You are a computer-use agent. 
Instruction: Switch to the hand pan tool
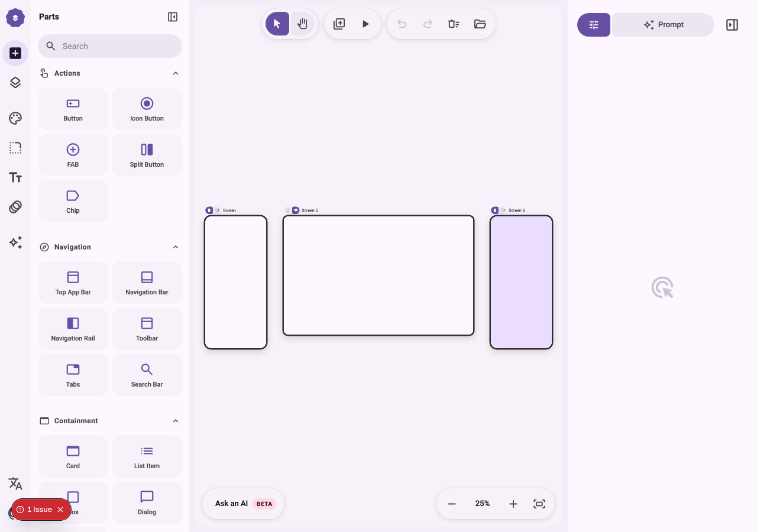[x=302, y=24]
